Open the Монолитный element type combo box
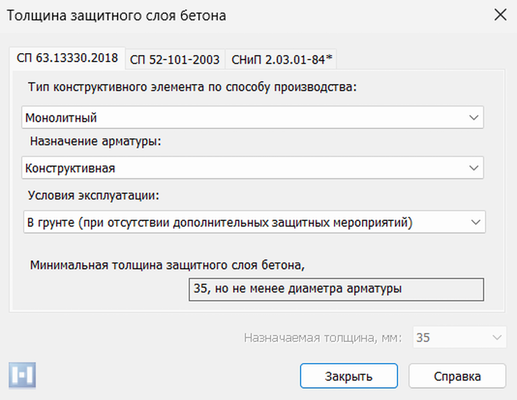Screen dimensions: 517x400 [252, 117]
